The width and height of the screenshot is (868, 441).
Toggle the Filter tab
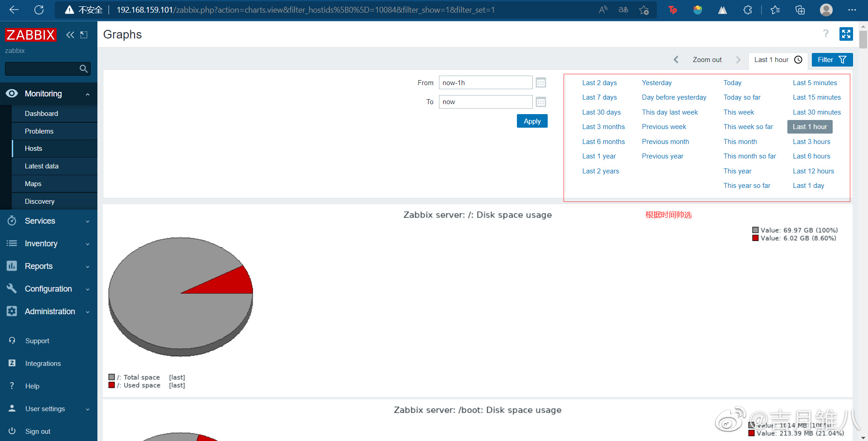(x=832, y=60)
